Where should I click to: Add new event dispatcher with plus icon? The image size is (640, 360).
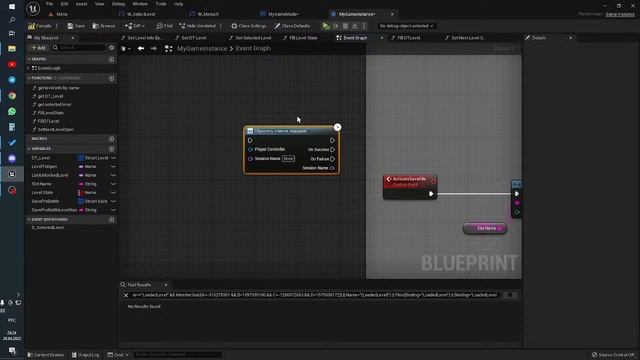111,220
